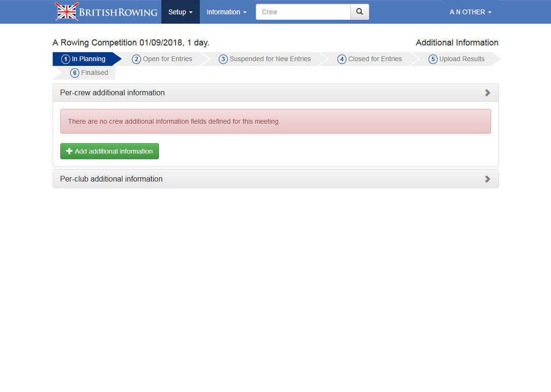Switch to Suspended for New Entries stage

click(270, 59)
